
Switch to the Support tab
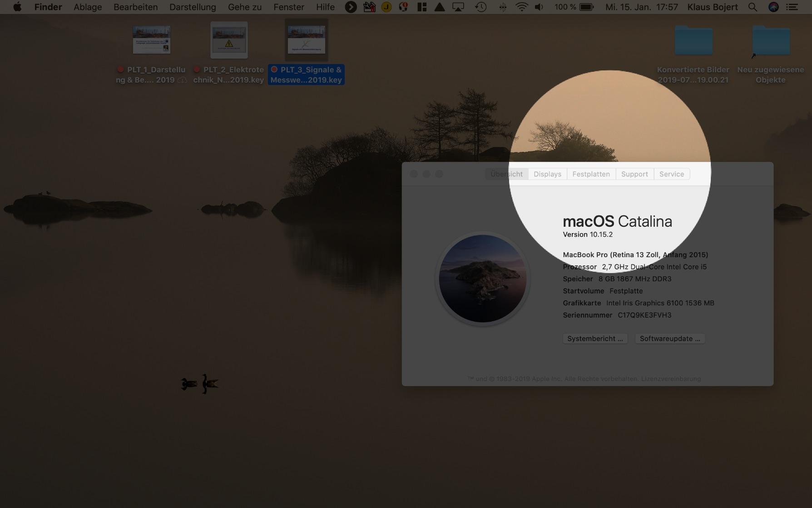tap(634, 174)
